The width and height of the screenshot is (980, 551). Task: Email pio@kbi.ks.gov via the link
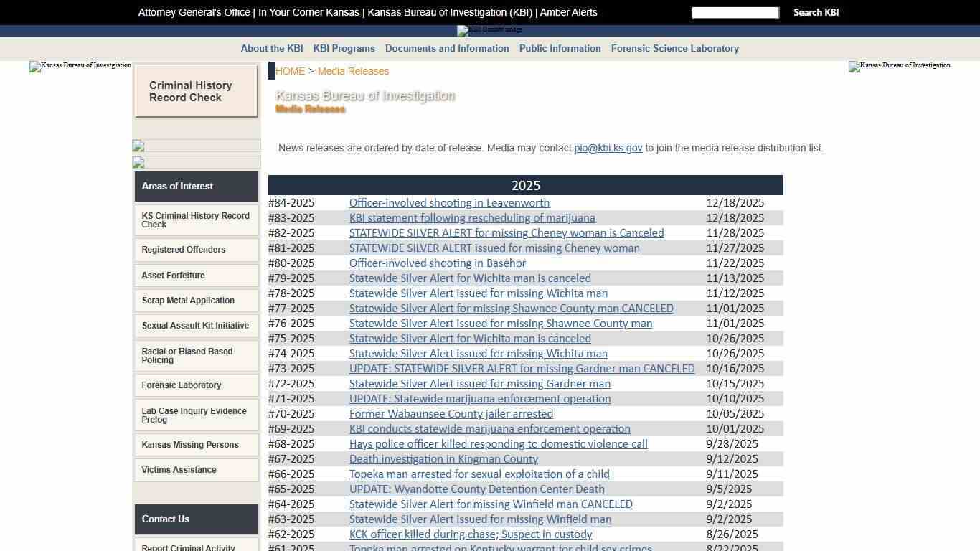[608, 148]
